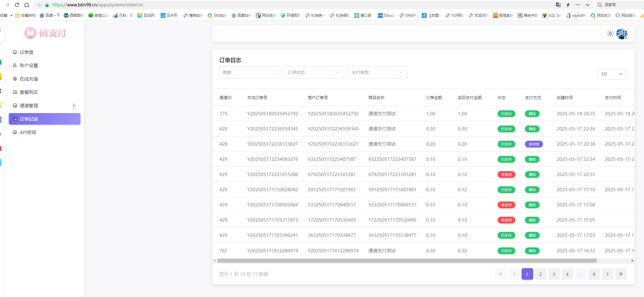The image size is (644, 297).
Task: Open 套餐购买 package purchase page
Action: [x=29, y=92]
